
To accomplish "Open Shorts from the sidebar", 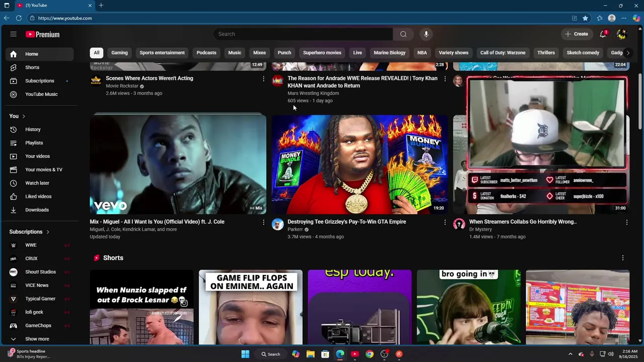I will pos(39,67).
